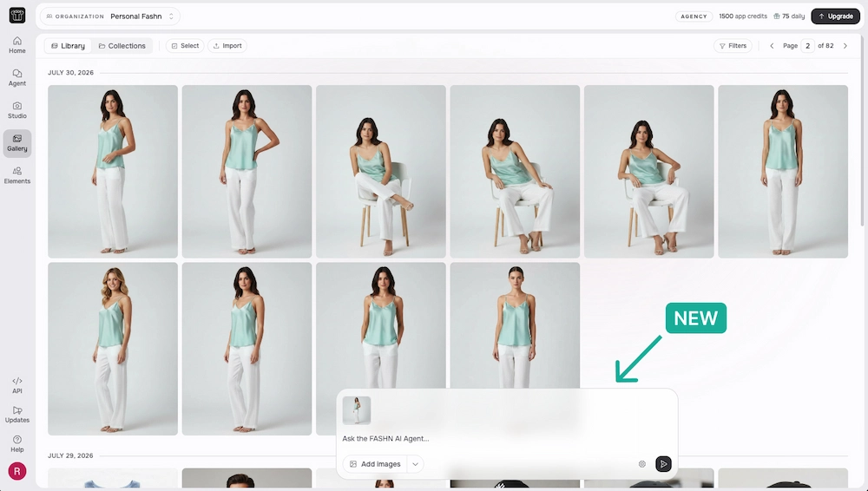Viewport: 868px width, 491px height.
Task: Go to the previous gallery page
Action: click(x=772, y=46)
